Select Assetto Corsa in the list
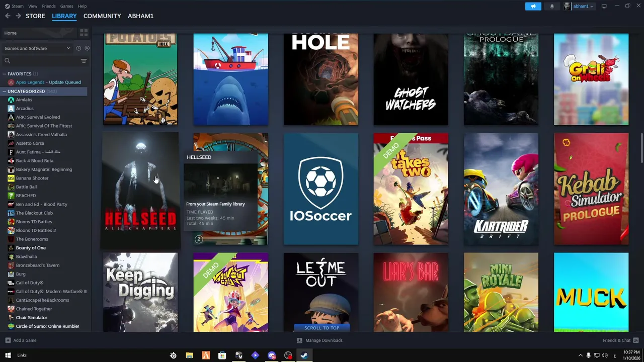The width and height of the screenshot is (644, 362). coord(30,143)
